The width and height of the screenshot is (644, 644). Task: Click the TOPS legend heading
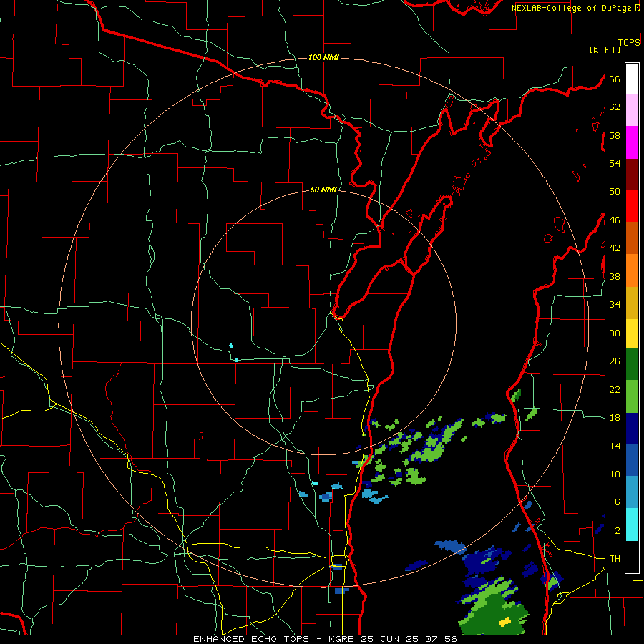[x=629, y=42]
